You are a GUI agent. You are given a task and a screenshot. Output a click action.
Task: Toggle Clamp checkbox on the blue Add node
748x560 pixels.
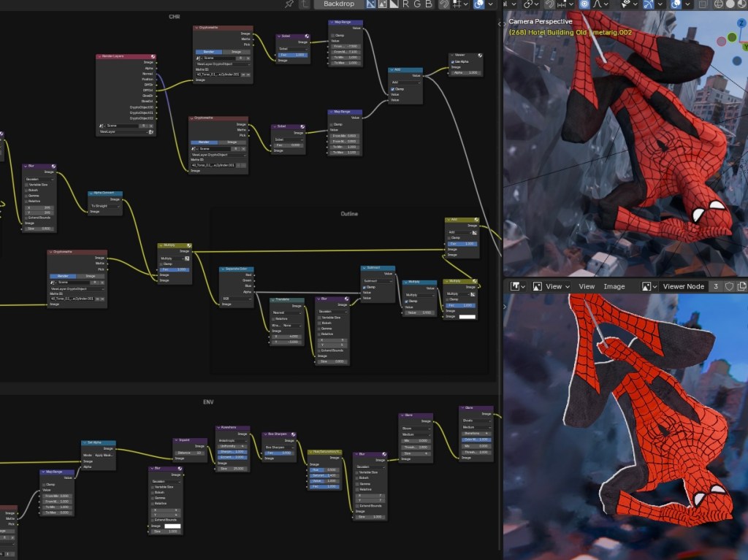coord(393,88)
